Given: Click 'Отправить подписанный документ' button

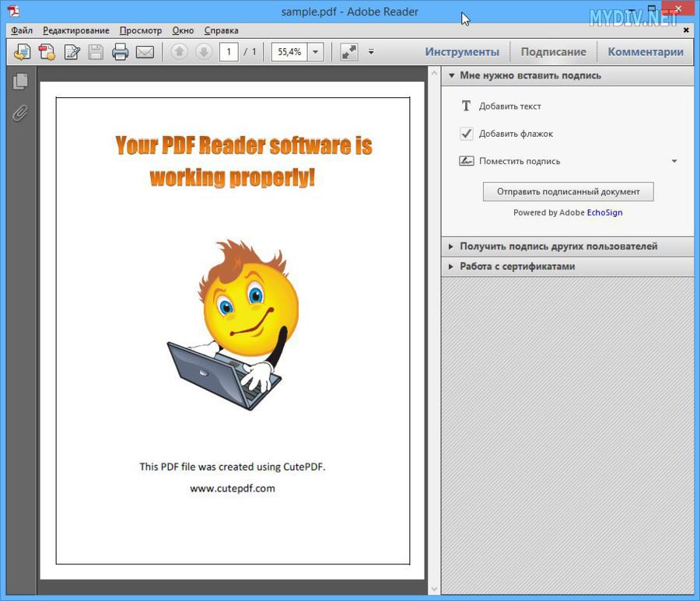Looking at the screenshot, I should 569,191.
